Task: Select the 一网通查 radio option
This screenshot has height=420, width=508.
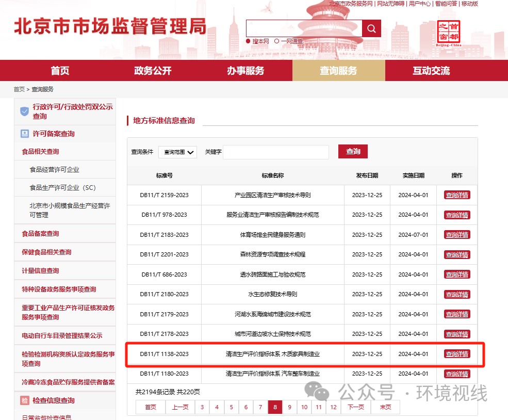Action: click(x=276, y=41)
